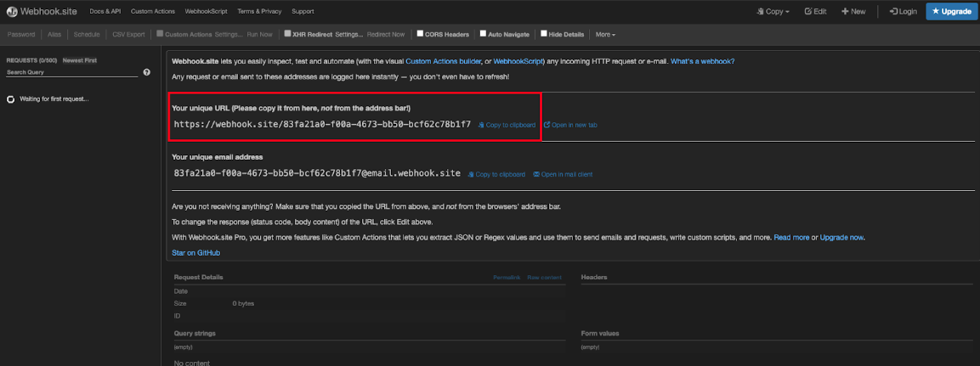The width and height of the screenshot is (980, 366).
Task: Open XHR Redirect Settings...
Action: pyautogui.click(x=348, y=34)
